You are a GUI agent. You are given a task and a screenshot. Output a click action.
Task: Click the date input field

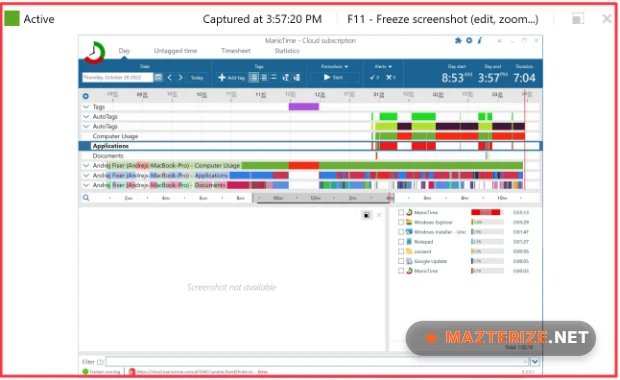coord(117,78)
